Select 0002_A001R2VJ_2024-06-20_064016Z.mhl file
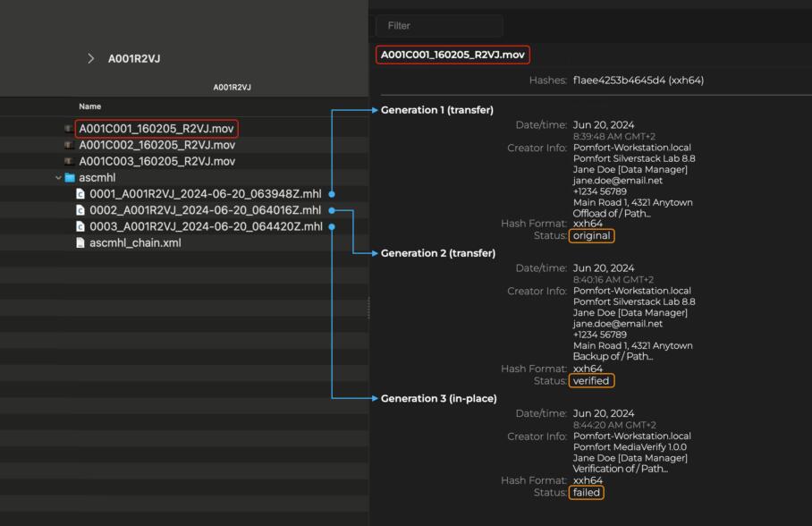The height and width of the screenshot is (526, 812). point(205,210)
